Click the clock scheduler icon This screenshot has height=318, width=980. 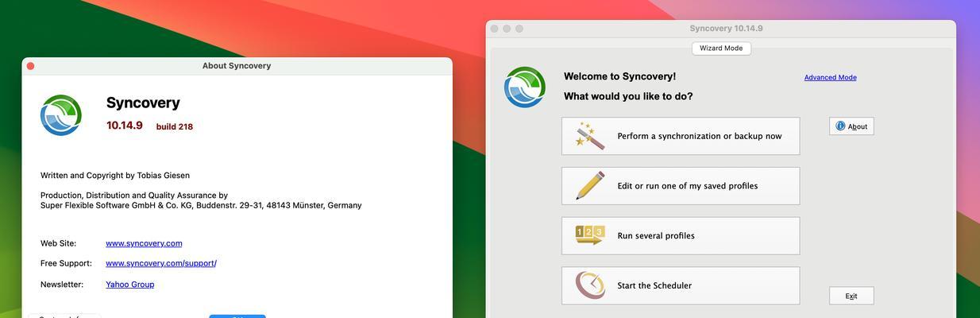pos(590,285)
